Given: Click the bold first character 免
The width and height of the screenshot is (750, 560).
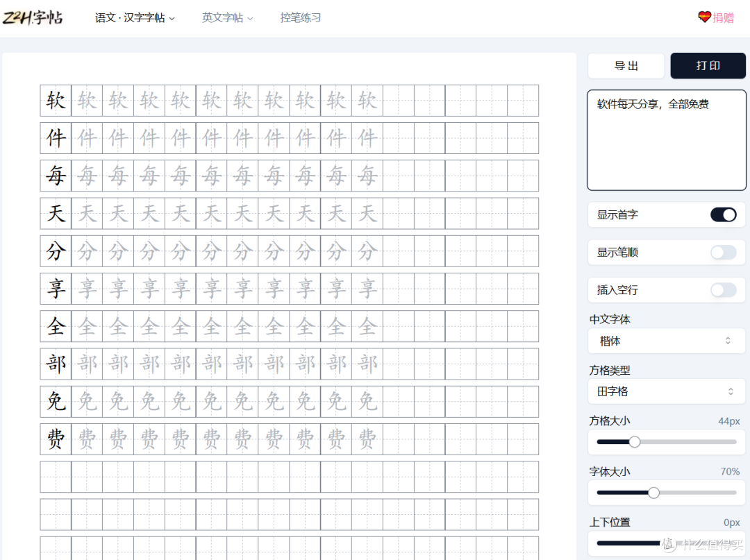Looking at the screenshot, I should coord(56,401).
